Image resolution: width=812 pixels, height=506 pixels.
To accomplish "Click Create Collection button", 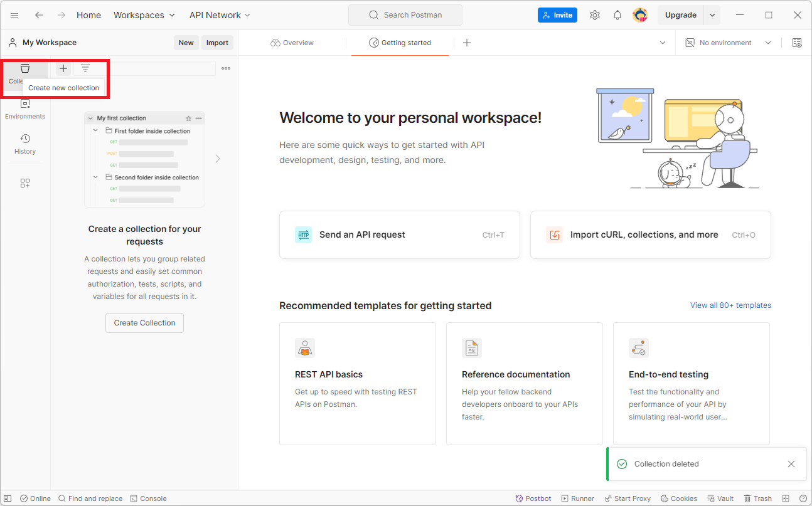I will 144,323.
